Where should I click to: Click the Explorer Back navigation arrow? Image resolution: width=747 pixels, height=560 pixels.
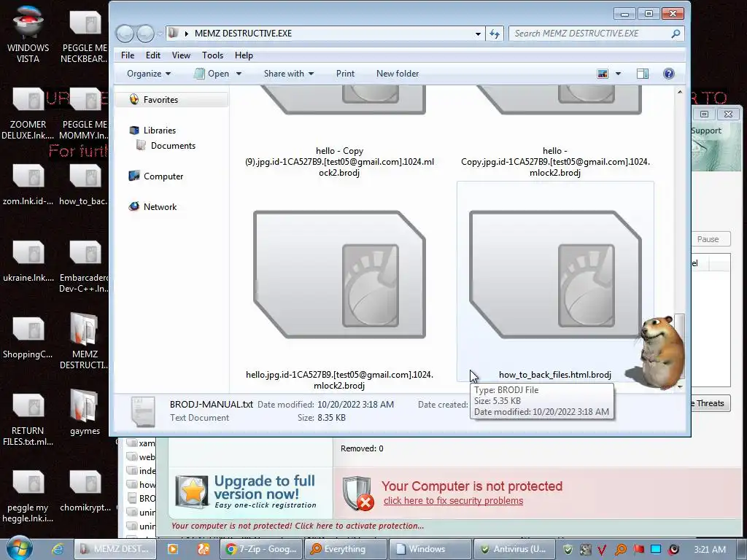pyautogui.click(x=125, y=34)
